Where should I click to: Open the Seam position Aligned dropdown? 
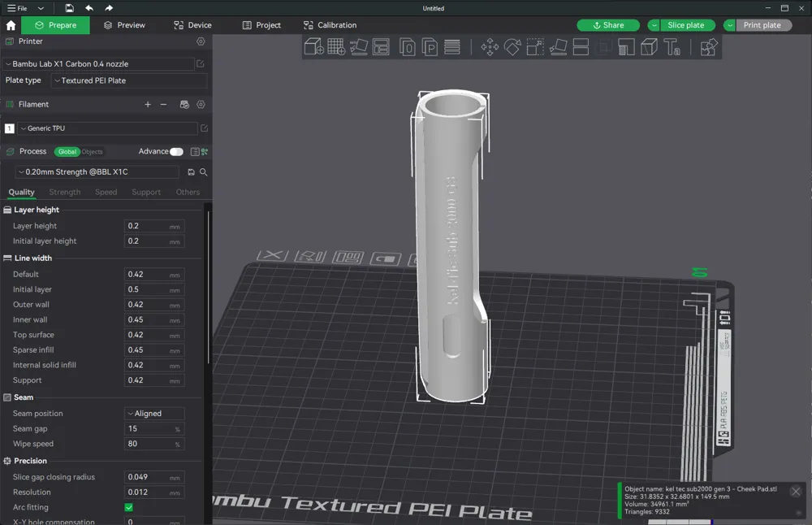(x=154, y=414)
